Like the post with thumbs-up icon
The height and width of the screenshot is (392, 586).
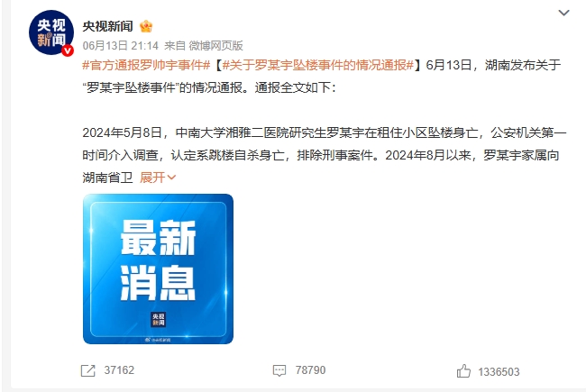[x=463, y=371]
